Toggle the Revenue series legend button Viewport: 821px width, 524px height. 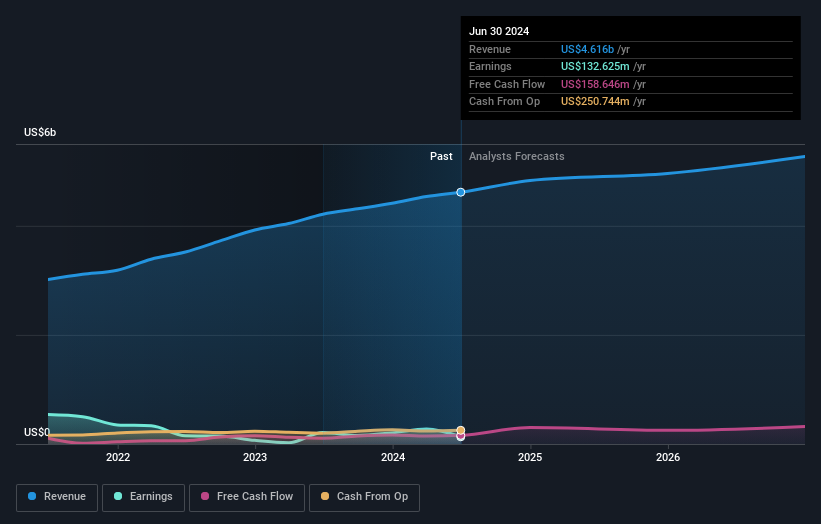(x=57, y=497)
